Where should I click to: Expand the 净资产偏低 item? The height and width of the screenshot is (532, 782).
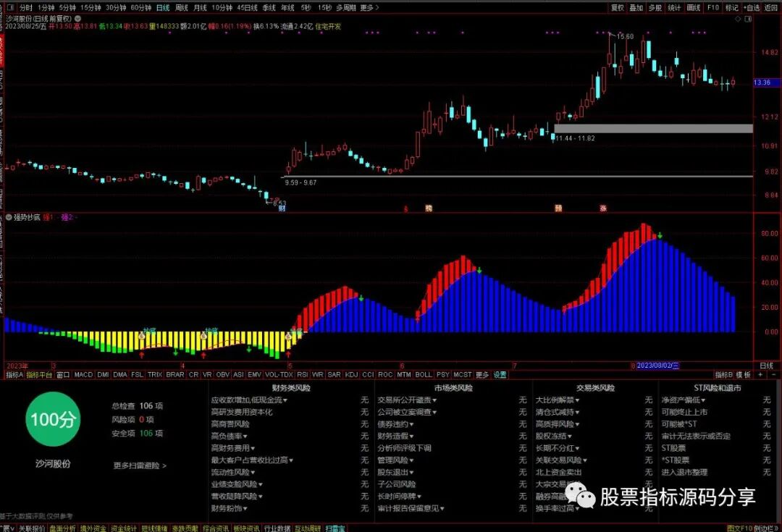pos(684,400)
